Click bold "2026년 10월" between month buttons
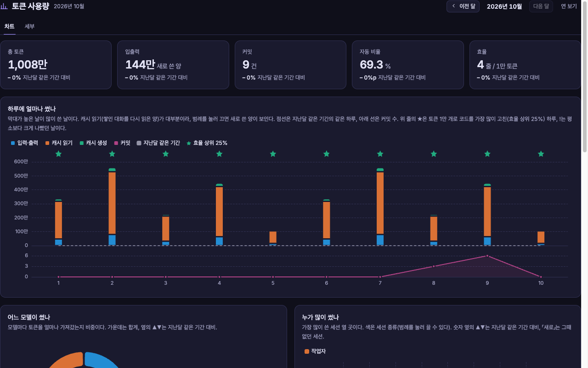The height and width of the screenshot is (368, 588). pos(504,6)
